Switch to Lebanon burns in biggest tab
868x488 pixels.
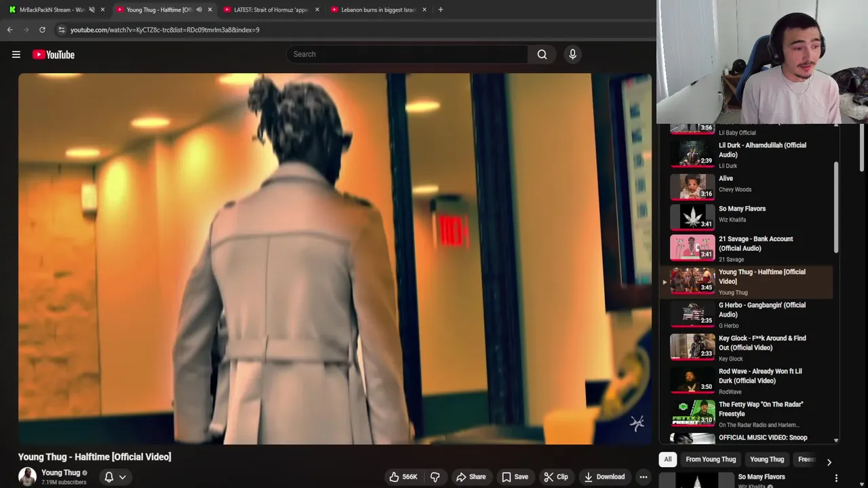(378, 9)
